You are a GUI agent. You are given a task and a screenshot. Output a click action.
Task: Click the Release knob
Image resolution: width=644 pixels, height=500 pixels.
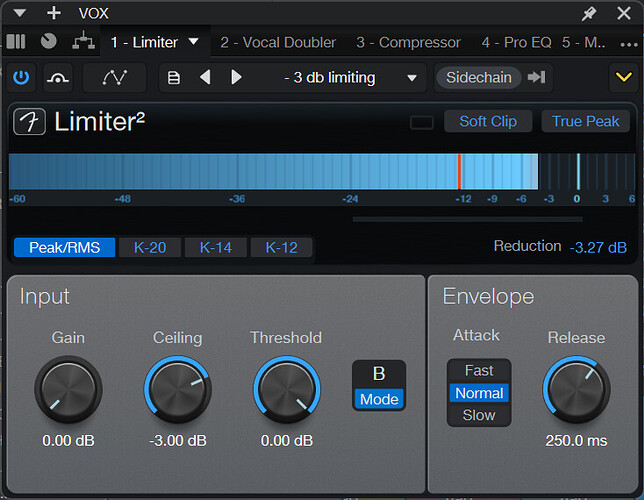[x=576, y=389]
